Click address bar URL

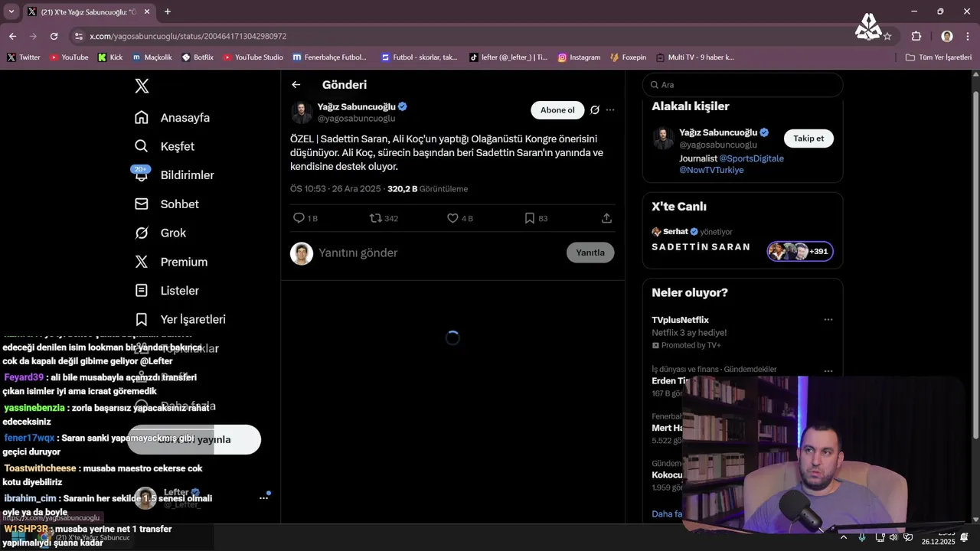pyautogui.click(x=188, y=36)
